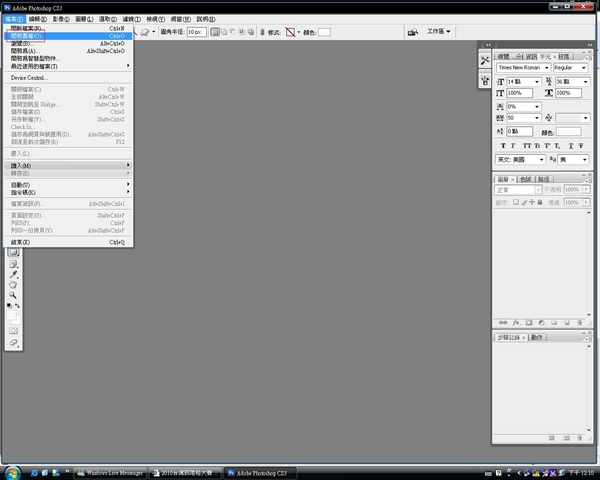This screenshot has width=600, height=480.
Task: Open the Windows Live Messenger taskbar button
Action: click(x=110, y=473)
